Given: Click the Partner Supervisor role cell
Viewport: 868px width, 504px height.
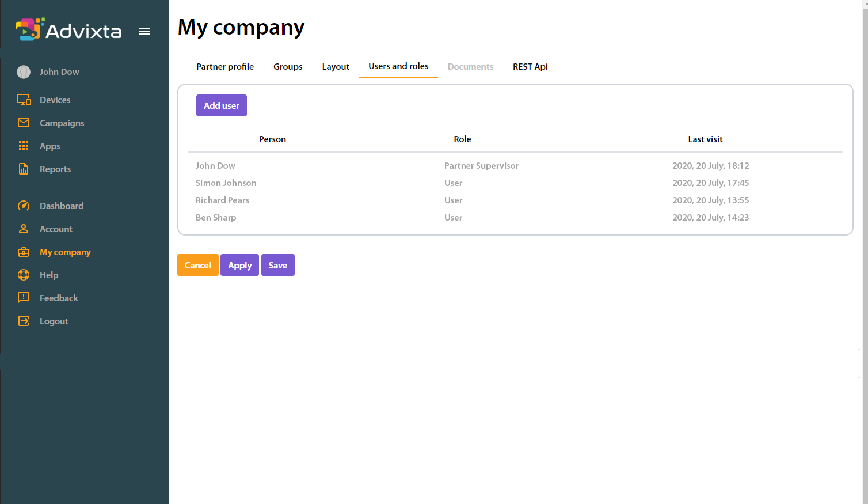Looking at the screenshot, I should (x=482, y=166).
